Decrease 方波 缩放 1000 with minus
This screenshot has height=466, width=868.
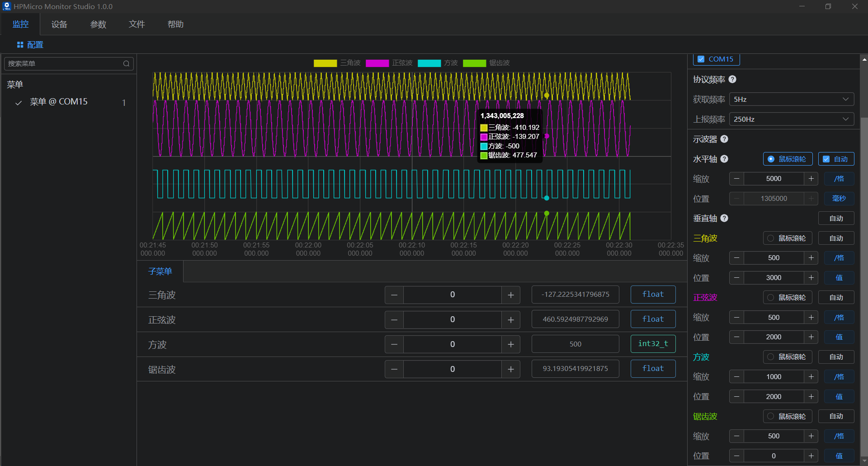pyautogui.click(x=736, y=377)
